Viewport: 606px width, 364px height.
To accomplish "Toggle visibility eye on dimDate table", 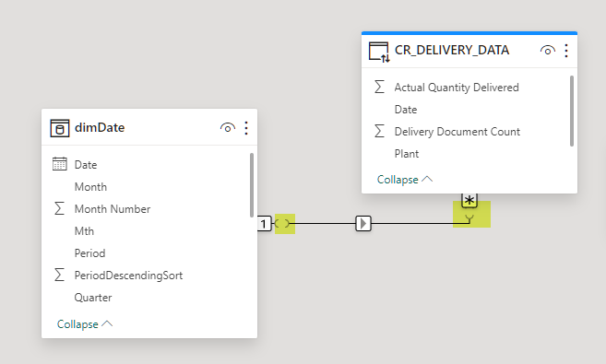I will point(228,128).
